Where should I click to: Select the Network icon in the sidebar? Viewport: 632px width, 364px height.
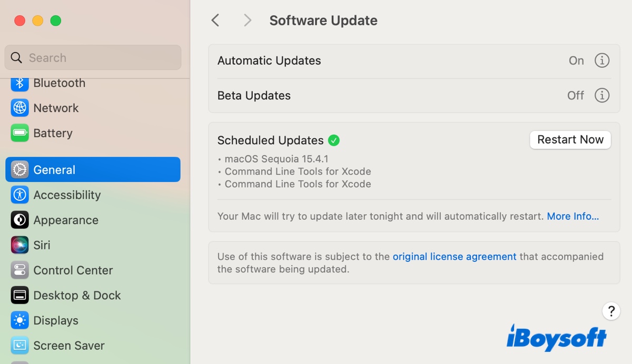(55, 108)
